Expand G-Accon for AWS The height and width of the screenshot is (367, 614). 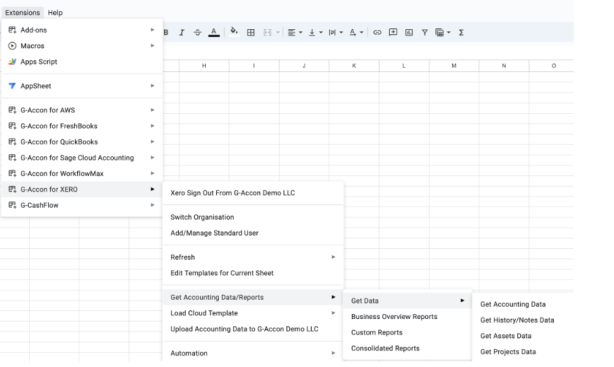tap(82, 110)
